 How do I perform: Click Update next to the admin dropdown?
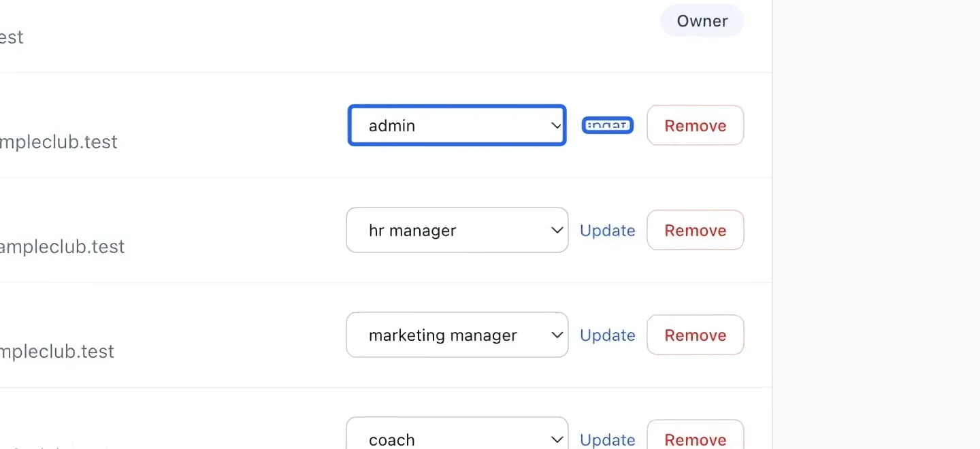pyautogui.click(x=608, y=125)
